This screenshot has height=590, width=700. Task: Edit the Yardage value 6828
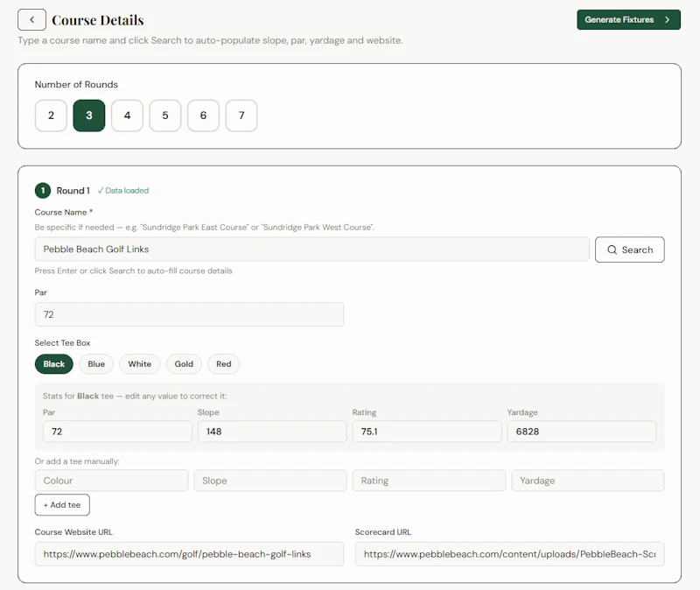pos(582,432)
